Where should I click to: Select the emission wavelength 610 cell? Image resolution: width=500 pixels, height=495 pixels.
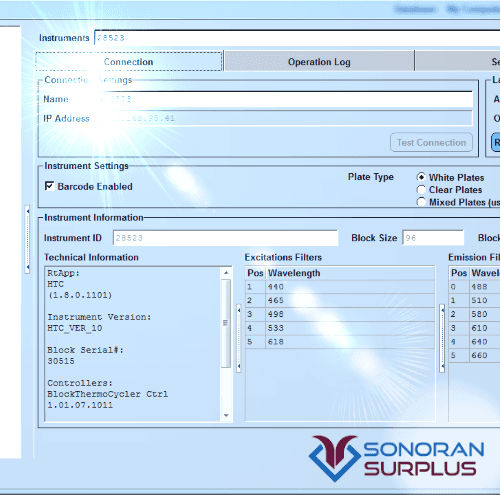[x=485, y=328]
